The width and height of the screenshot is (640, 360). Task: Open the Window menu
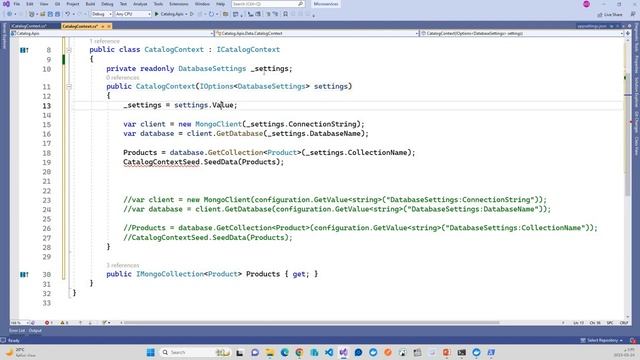pyautogui.click(x=202, y=4)
